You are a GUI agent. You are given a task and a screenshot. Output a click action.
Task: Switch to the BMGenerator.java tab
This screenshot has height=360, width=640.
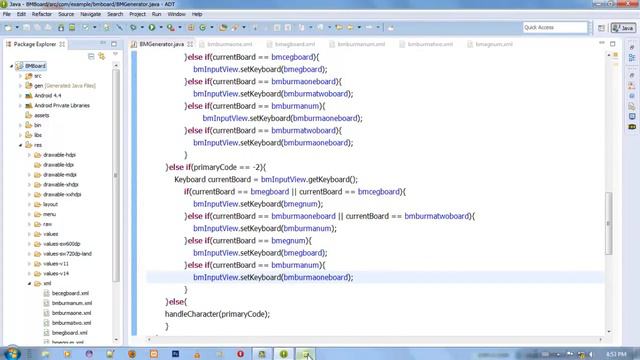tap(161, 44)
